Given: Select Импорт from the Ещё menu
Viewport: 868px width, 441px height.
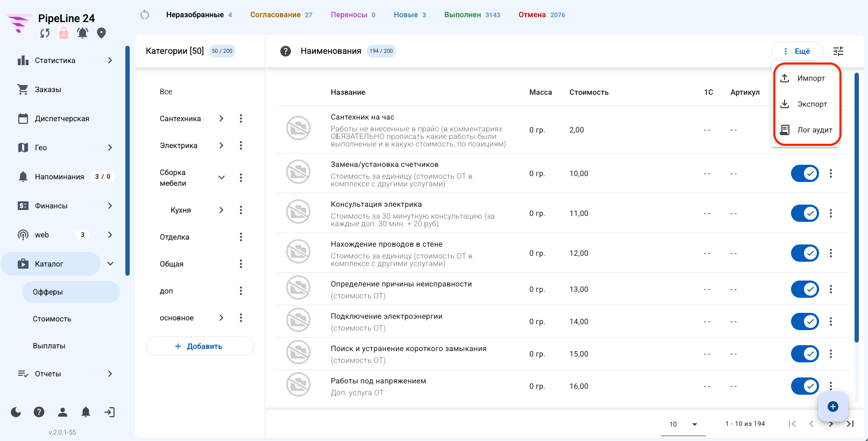Looking at the screenshot, I should tap(806, 78).
